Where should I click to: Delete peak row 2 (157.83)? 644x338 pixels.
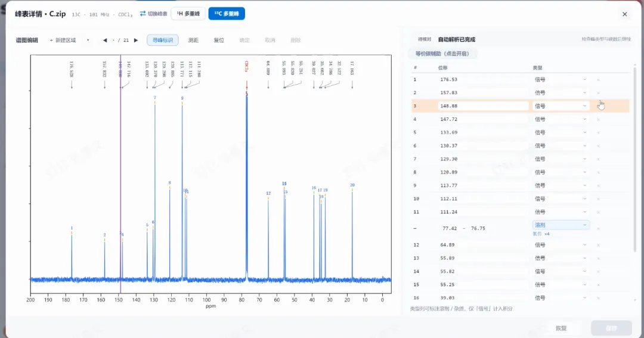point(599,93)
